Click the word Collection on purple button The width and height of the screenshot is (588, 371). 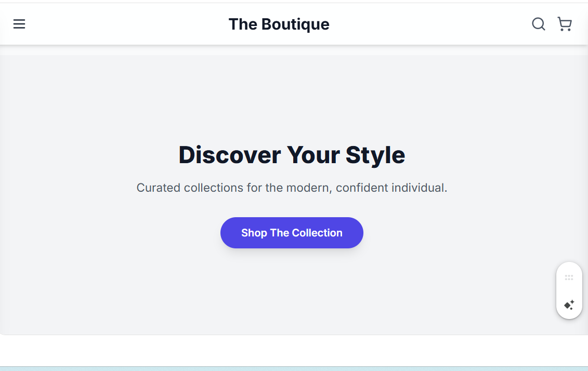click(x=317, y=233)
